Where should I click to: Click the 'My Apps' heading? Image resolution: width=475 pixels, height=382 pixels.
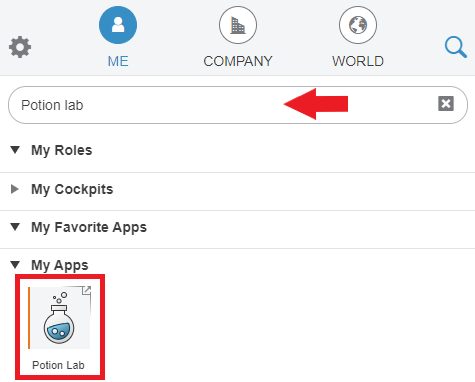pyautogui.click(x=60, y=266)
